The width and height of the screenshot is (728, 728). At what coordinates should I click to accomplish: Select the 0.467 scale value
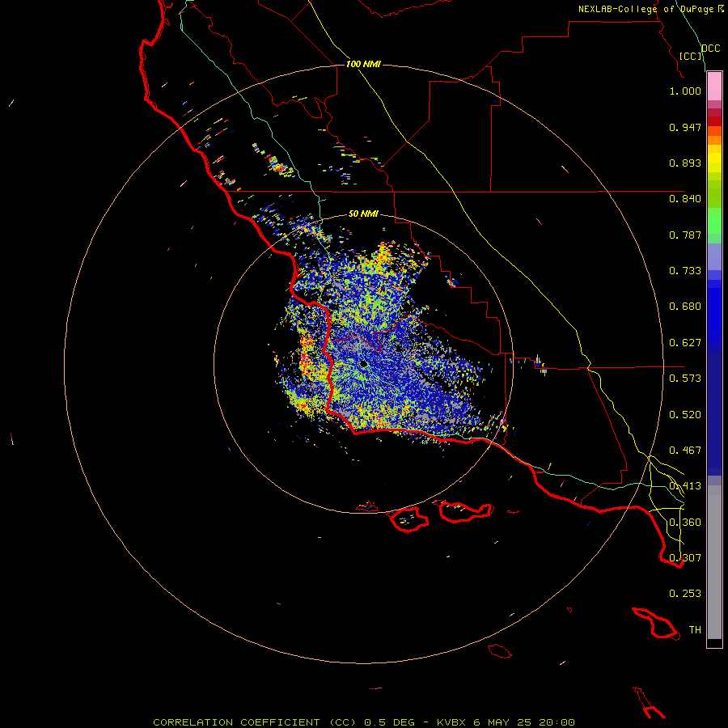(x=685, y=451)
